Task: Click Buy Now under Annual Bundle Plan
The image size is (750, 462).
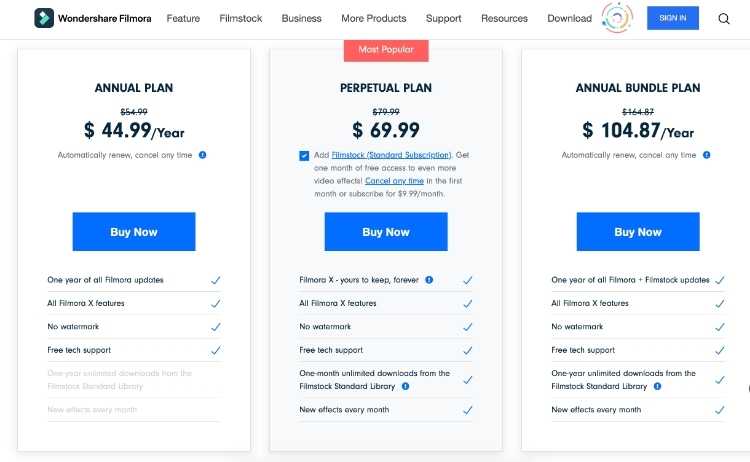Action: 638,231
